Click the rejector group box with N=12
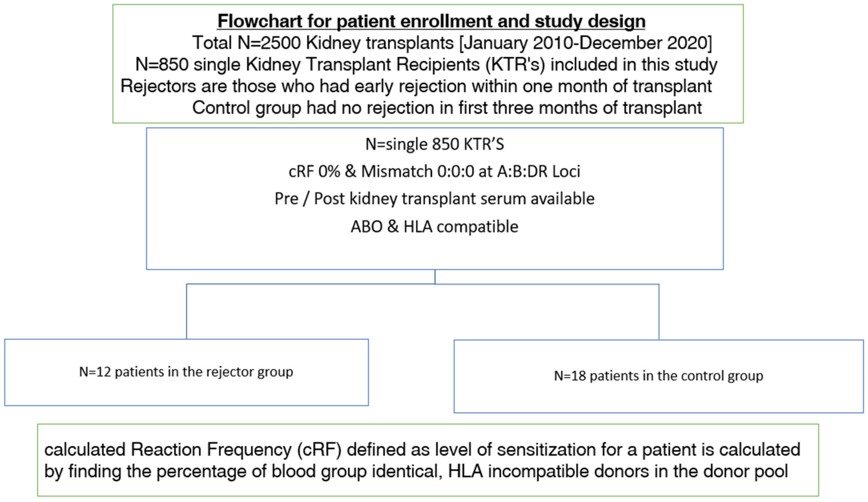Screen dimensions: 868x502 pyautogui.click(x=186, y=372)
